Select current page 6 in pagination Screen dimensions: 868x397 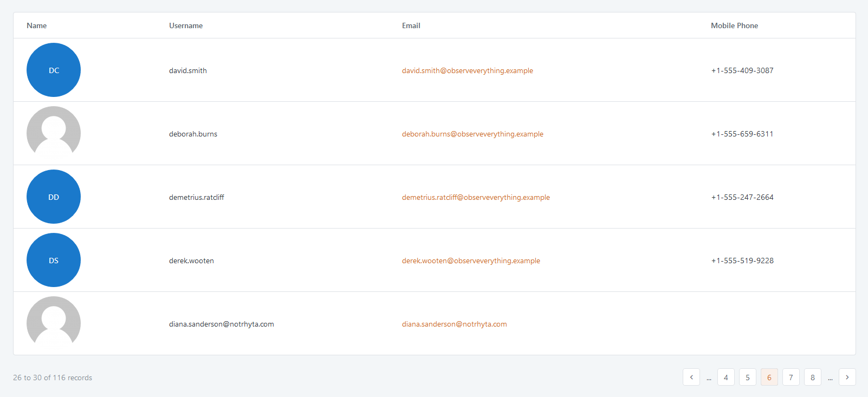click(769, 377)
